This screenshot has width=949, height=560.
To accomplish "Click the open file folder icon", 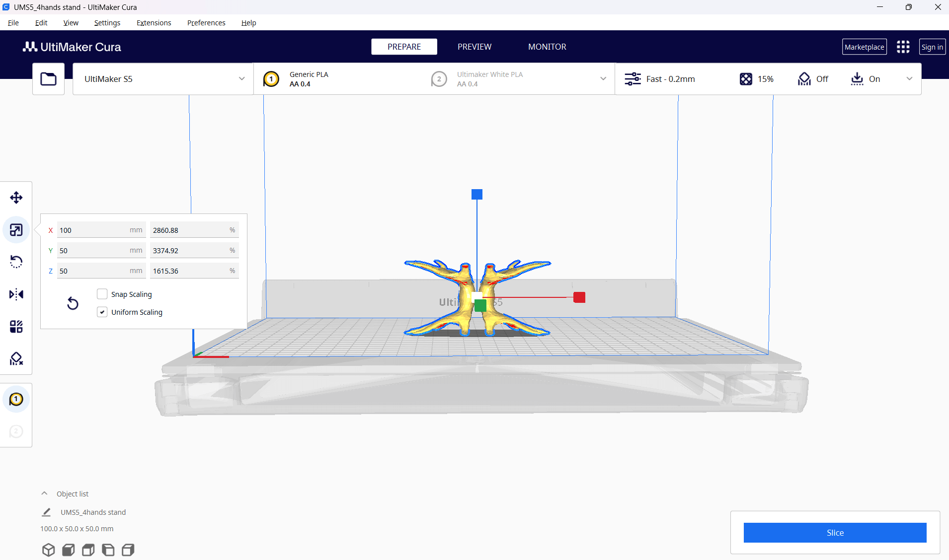I will [48, 79].
